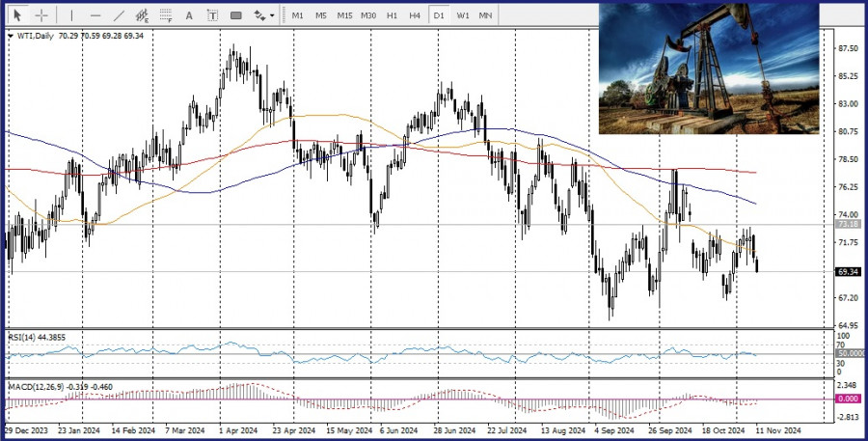The height and width of the screenshot is (441, 868).
Task: Enable the H4 timeframe
Action: coord(415,15)
